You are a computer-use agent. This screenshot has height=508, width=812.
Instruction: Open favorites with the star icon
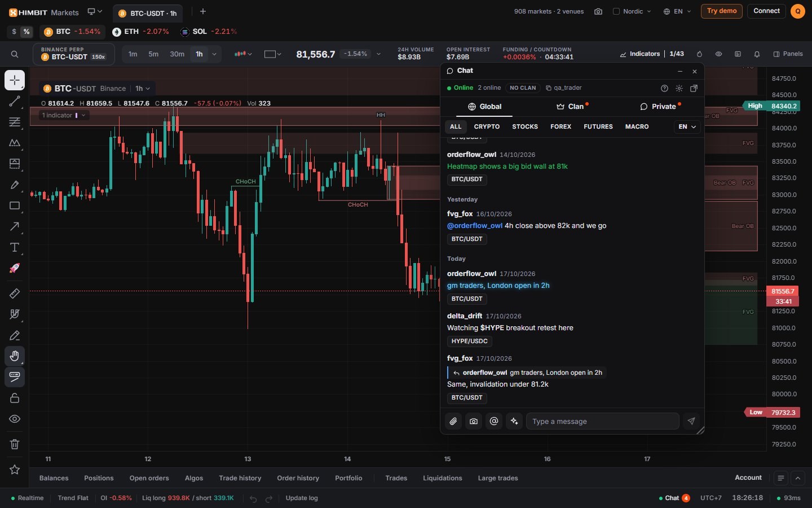coord(15,469)
